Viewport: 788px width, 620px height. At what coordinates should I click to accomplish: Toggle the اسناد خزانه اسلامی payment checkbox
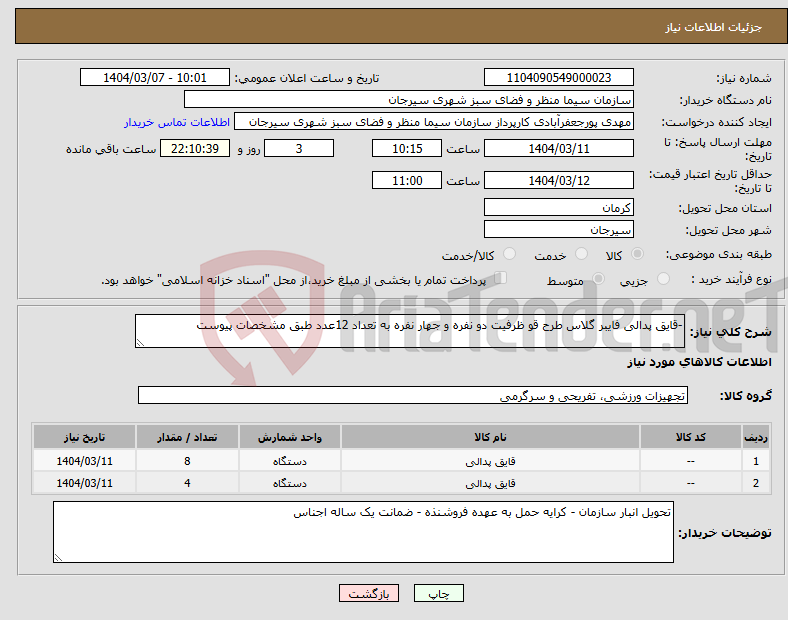tap(501, 278)
